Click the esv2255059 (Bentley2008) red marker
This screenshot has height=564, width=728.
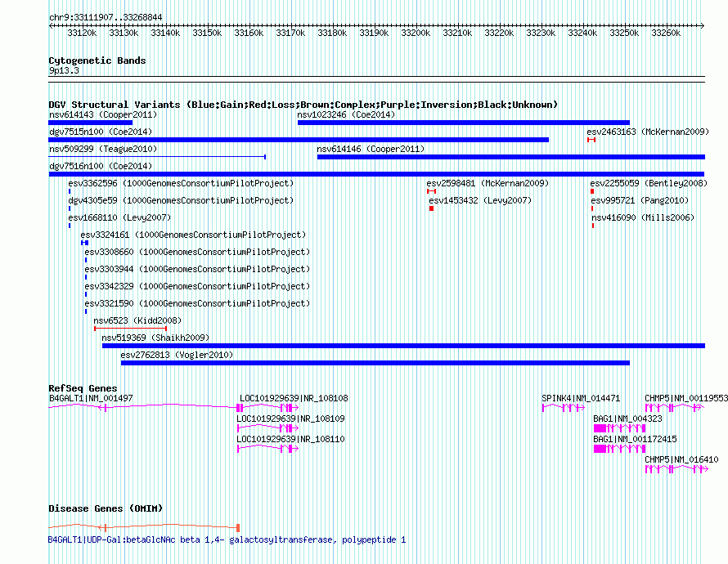click(592, 191)
